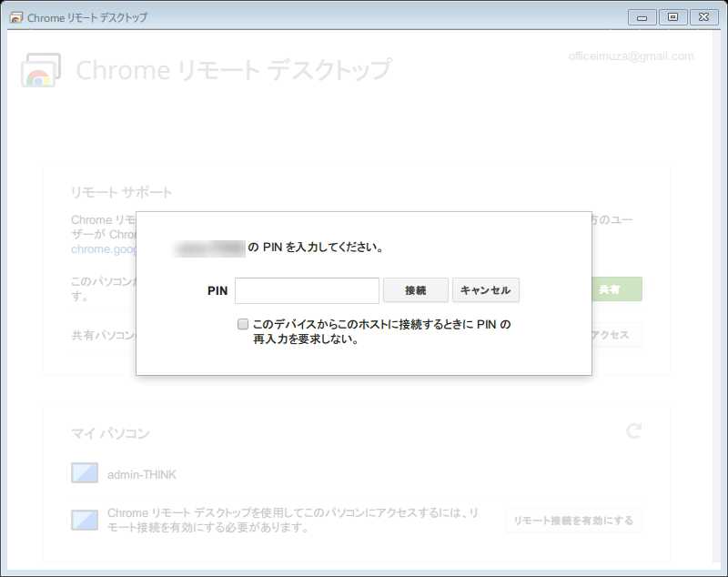Screen dimensions: 728x577
Task: Minimize the Chrome リモート デスクトップ window
Action: tap(642, 17)
